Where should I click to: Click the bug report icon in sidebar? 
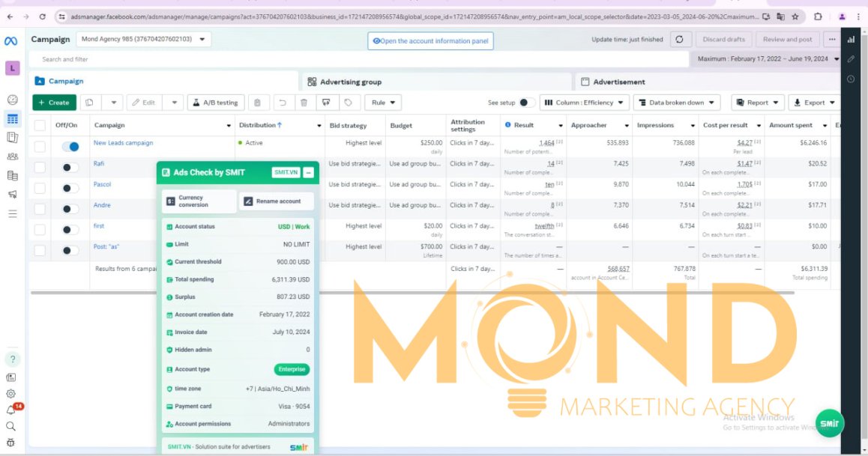[x=11, y=443]
